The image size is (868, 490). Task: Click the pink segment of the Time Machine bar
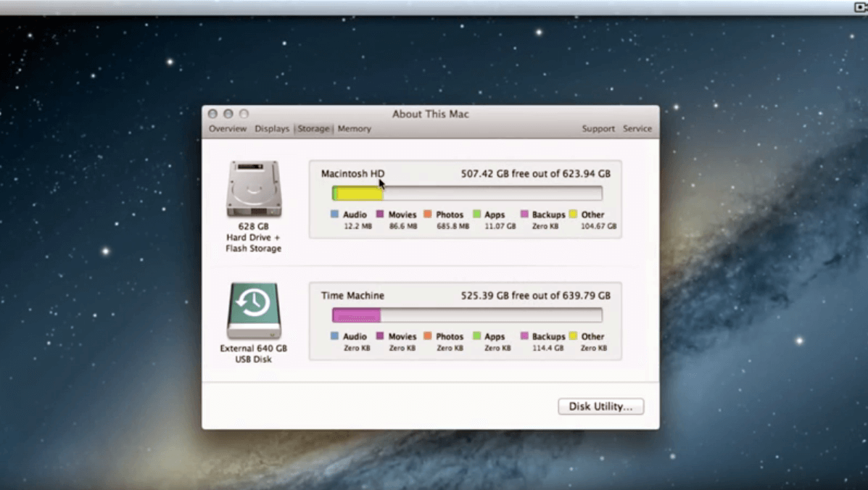pyautogui.click(x=356, y=315)
